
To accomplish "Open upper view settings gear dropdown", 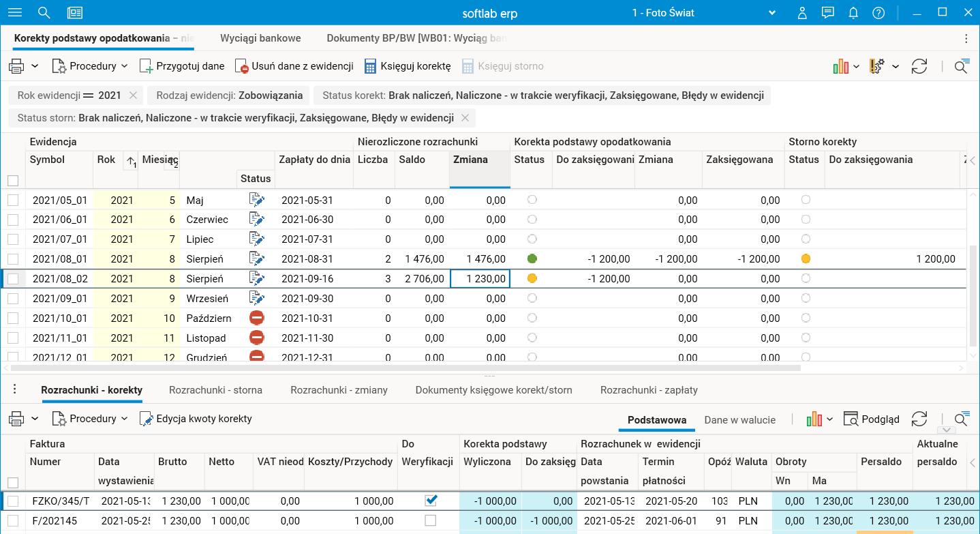I will [x=885, y=66].
